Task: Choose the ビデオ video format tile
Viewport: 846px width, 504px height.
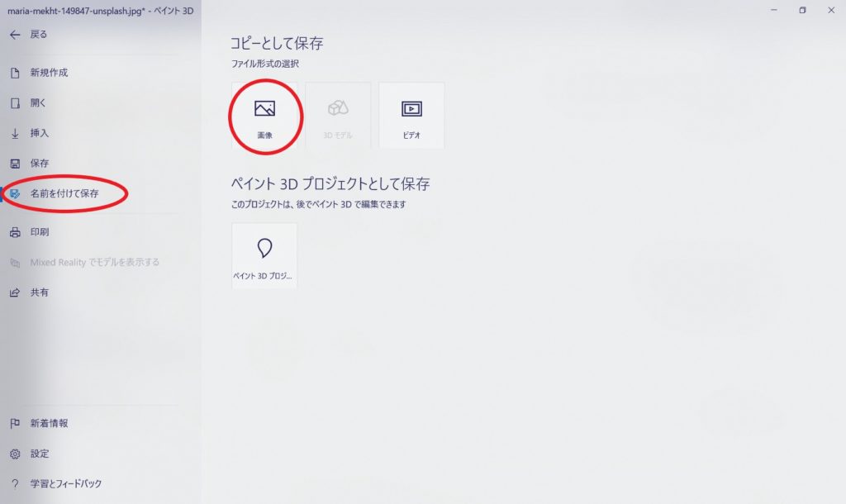Action: (411, 116)
